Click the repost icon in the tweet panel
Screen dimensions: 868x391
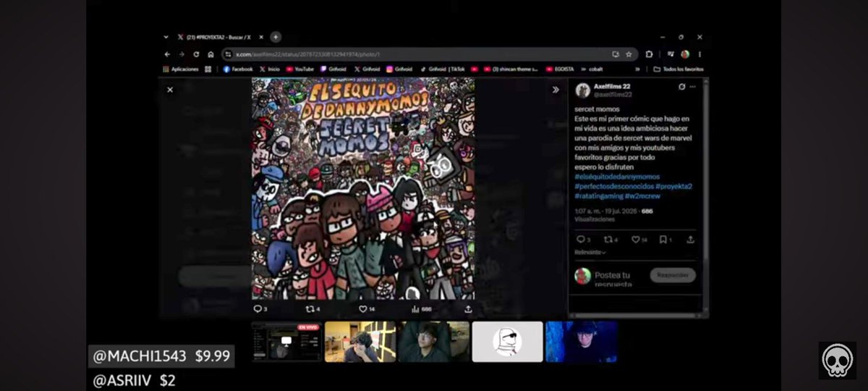point(608,239)
